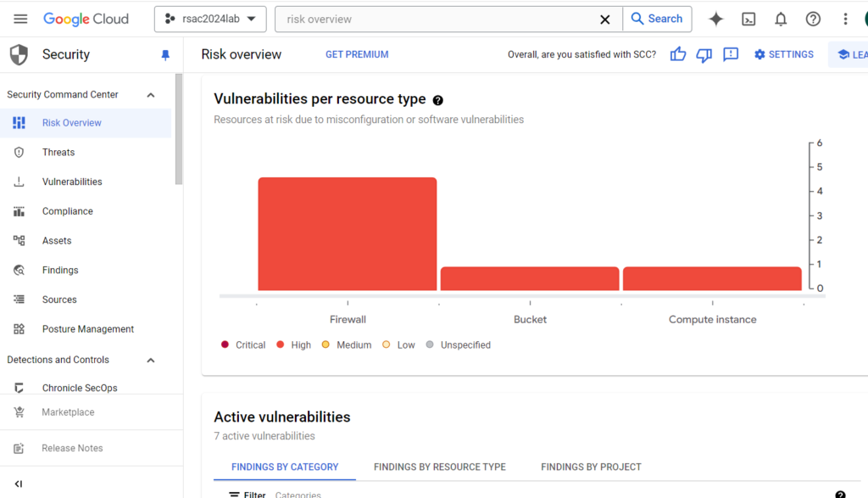Click the '7 active vulnerabilities' text
Image resolution: width=868 pixels, height=498 pixels.
[264, 436]
